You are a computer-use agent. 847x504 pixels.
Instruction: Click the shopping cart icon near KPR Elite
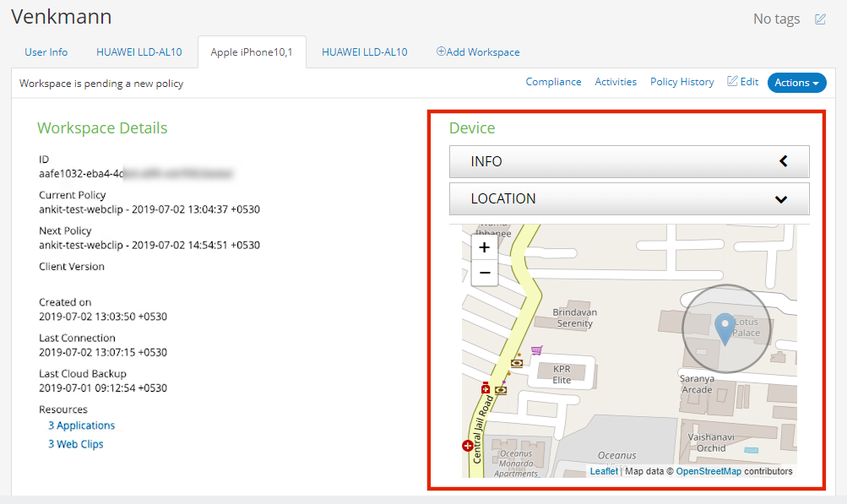(535, 350)
